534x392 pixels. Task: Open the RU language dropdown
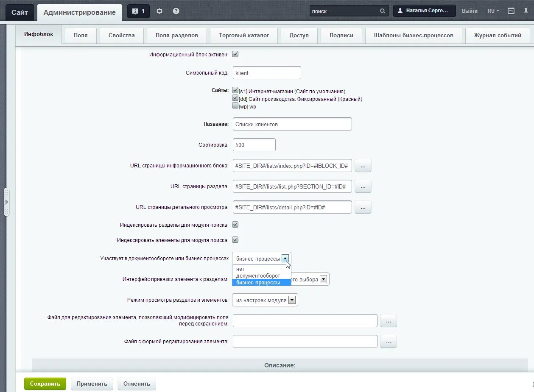tap(493, 11)
